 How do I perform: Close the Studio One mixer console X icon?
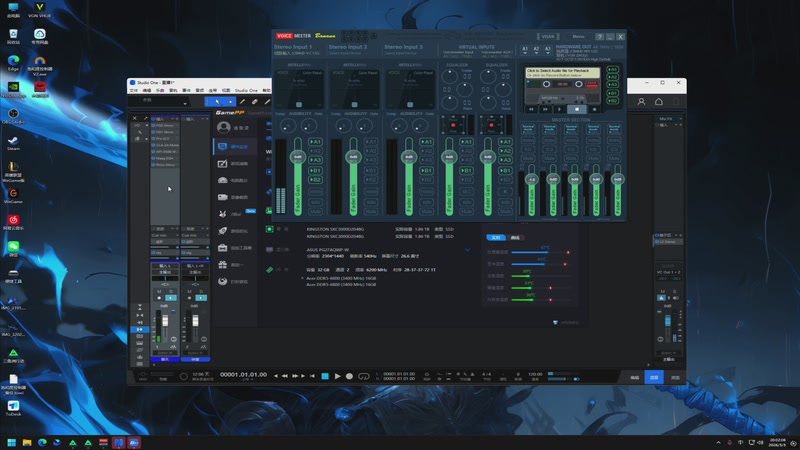pos(135,118)
